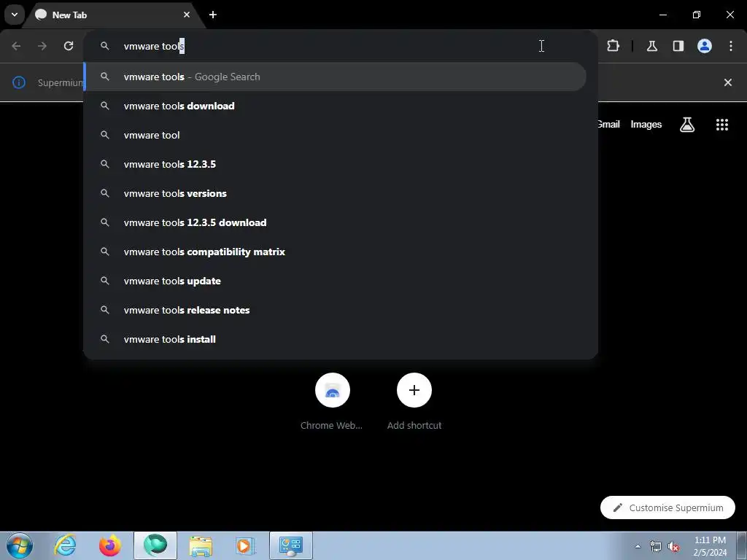Pick the 'vmware tool' suggestion
The image size is (747, 560).
point(336,135)
